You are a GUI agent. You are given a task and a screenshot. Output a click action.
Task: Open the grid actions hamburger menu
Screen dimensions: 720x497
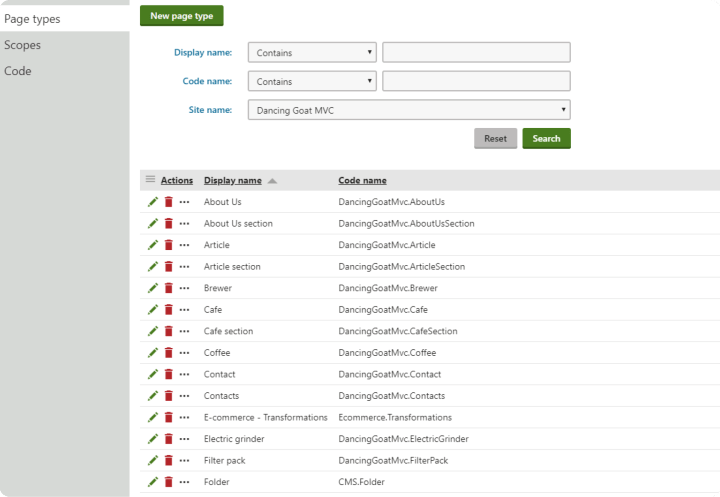point(150,179)
